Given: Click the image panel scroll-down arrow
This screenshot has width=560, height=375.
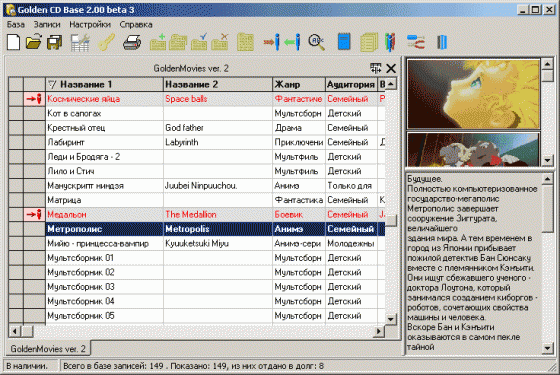Looking at the screenshot, I should [x=547, y=160].
